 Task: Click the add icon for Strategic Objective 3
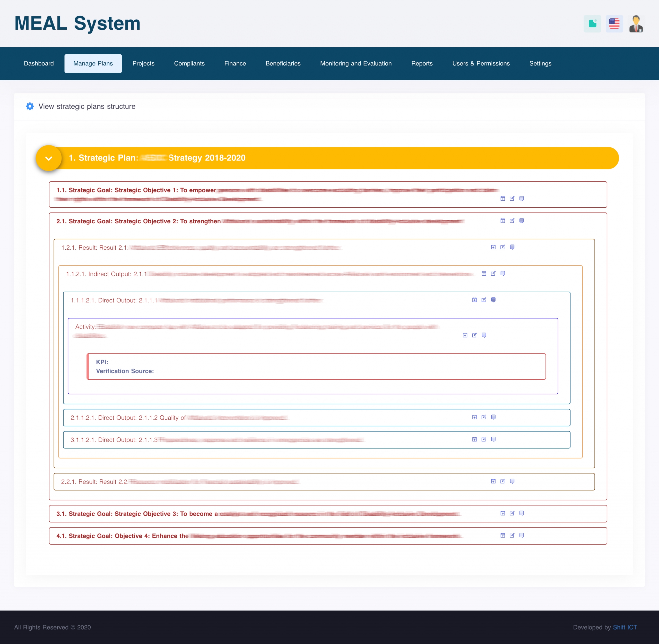coord(502,513)
